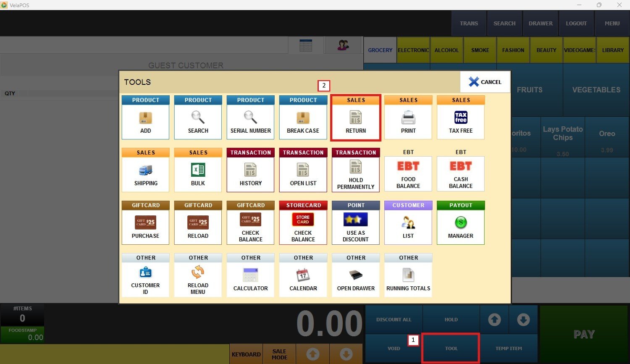
Task: Open the customer selection icon
Action: point(343,45)
